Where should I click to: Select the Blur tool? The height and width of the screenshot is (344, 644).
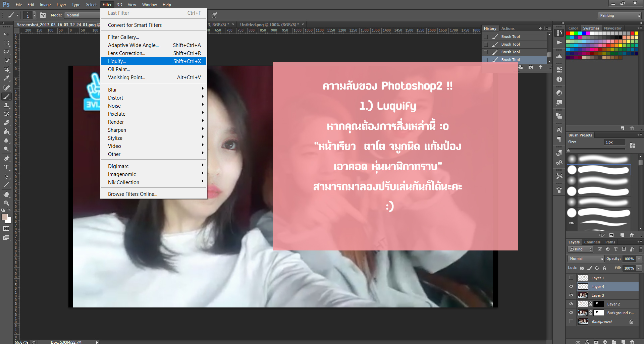[6, 140]
